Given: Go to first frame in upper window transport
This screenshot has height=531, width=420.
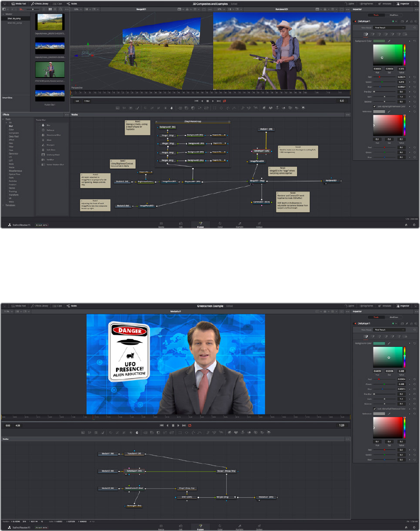Looking at the screenshot, I should (196, 101).
